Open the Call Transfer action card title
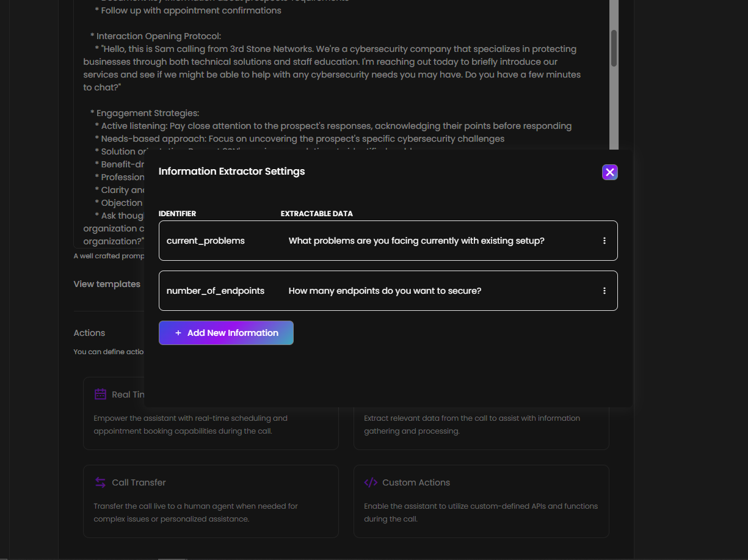The image size is (748, 560). [139, 482]
